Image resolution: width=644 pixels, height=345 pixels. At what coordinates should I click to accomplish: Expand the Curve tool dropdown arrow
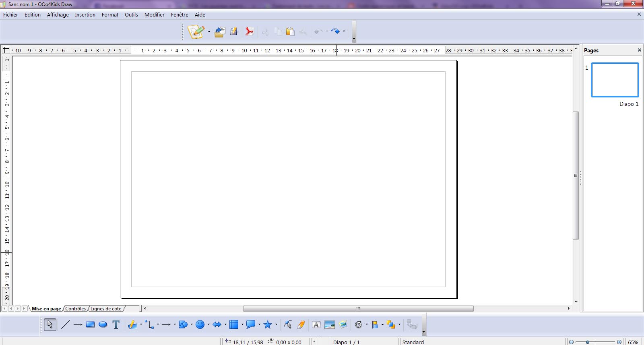click(x=141, y=324)
